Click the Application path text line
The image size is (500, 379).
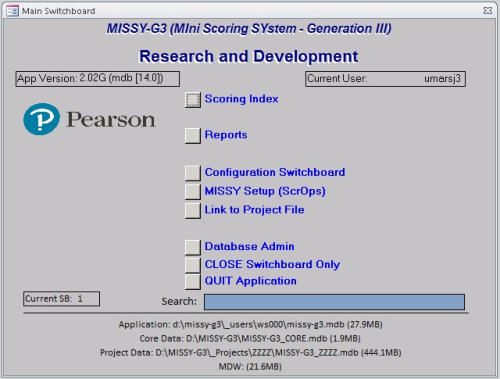(x=250, y=324)
